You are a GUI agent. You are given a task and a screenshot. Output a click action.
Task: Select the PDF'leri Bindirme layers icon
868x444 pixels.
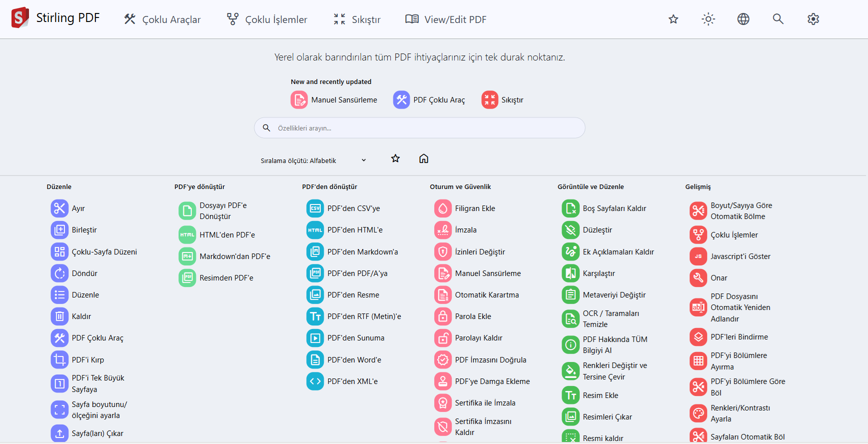[x=699, y=337]
